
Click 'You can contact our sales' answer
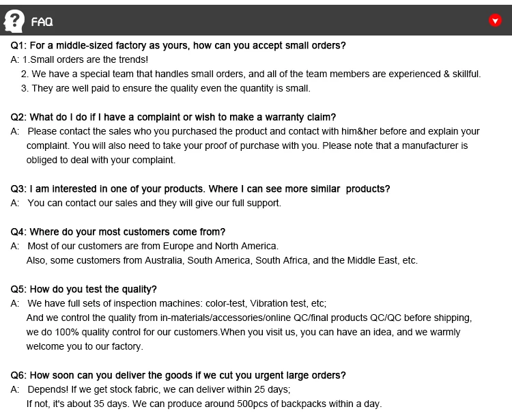(154, 203)
